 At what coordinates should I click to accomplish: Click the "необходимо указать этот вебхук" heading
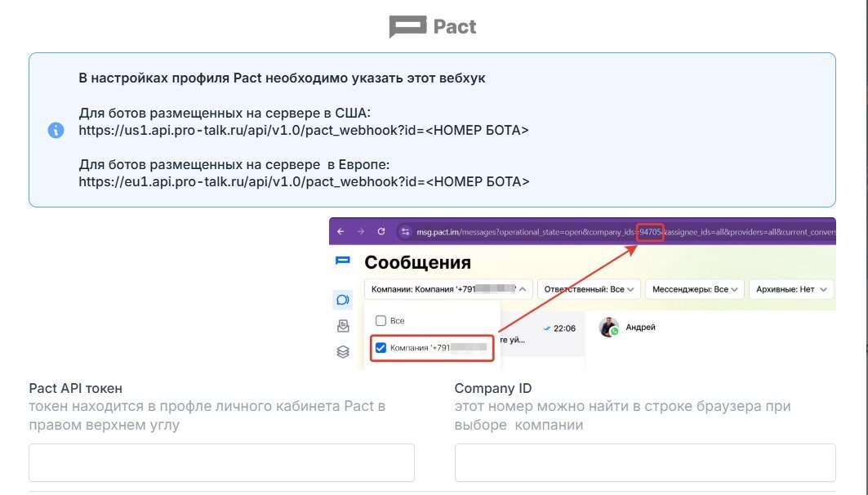point(376,78)
